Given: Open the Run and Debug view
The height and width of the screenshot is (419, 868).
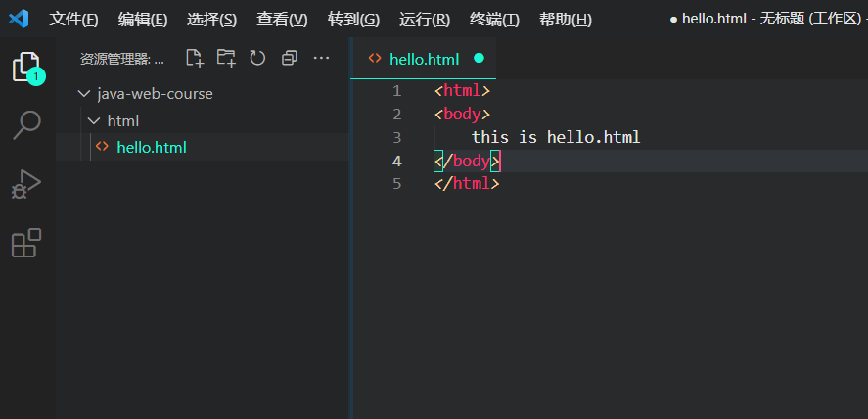Looking at the screenshot, I should click(x=26, y=184).
